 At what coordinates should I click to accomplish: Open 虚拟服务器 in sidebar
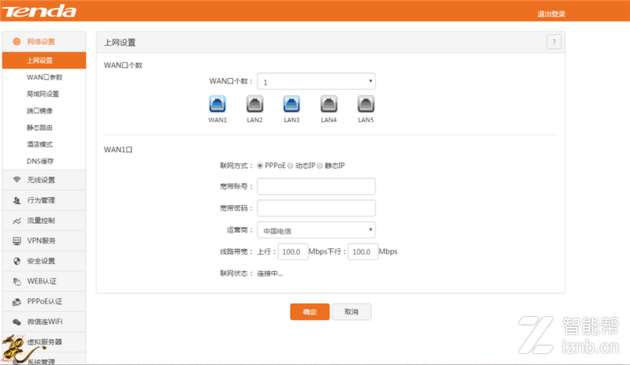[x=44, y=342]
